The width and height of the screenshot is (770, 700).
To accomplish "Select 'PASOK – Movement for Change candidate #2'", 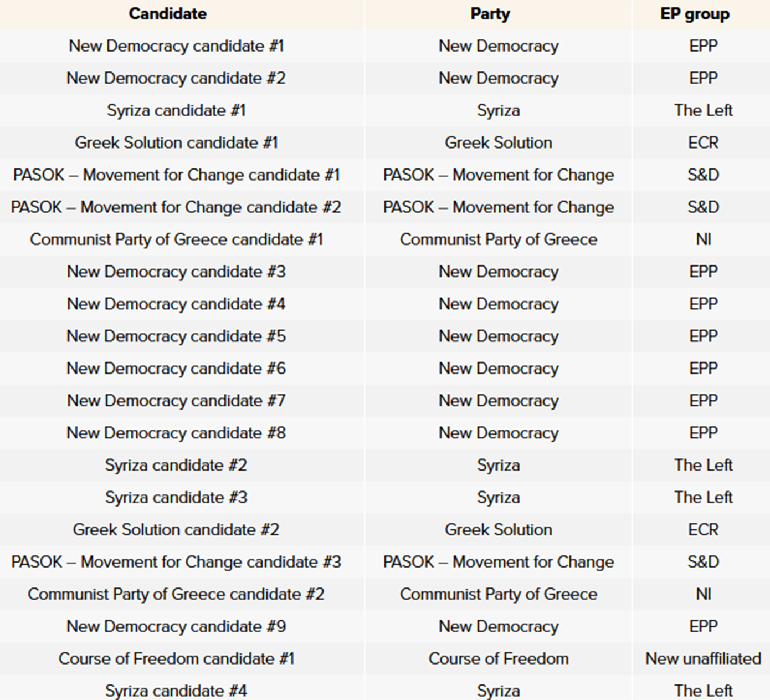I will [176, 207].
